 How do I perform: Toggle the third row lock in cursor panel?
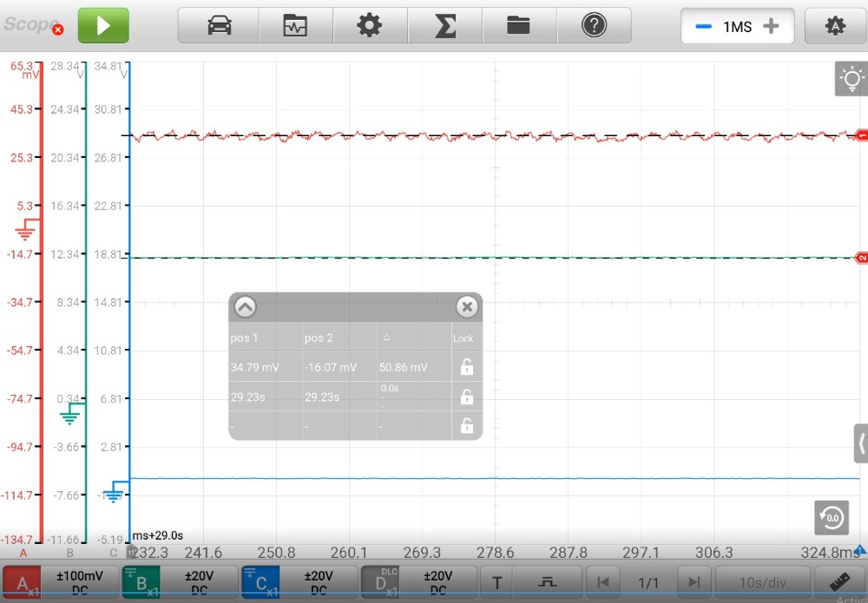coord(466,425)
